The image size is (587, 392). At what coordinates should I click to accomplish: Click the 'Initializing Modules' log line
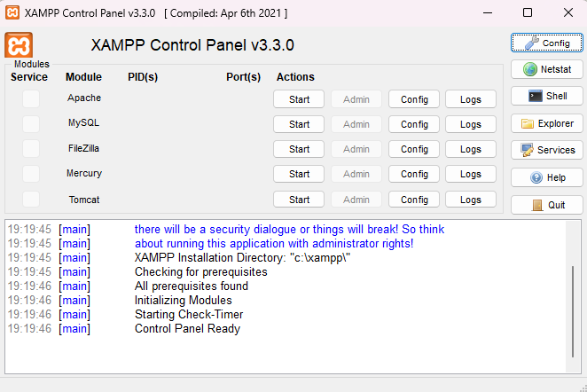(x=183, y=300)
